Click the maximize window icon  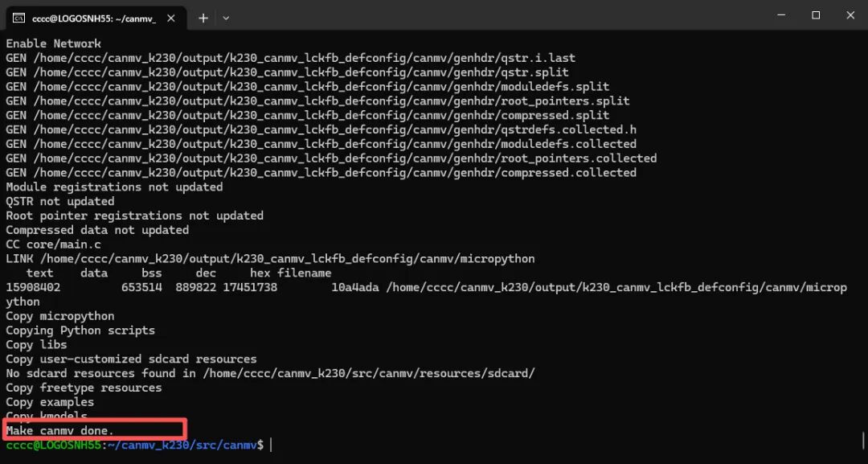[x=815, y=15]
